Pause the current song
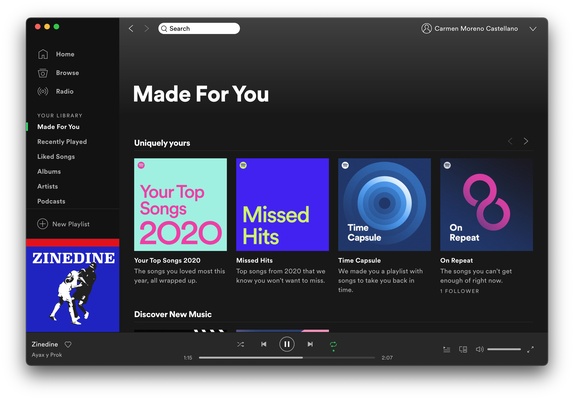Image resolution: width=574 pixels, height=400 pixels. pyautogui.click(x=287, y=344)
